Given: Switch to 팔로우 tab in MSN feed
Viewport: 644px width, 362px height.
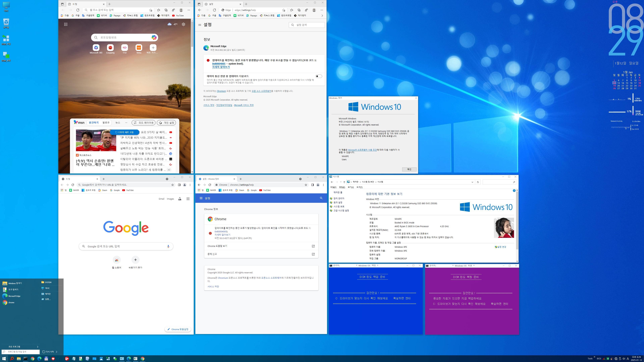Looking at the screenshot, I should click(x=106, y=123).
